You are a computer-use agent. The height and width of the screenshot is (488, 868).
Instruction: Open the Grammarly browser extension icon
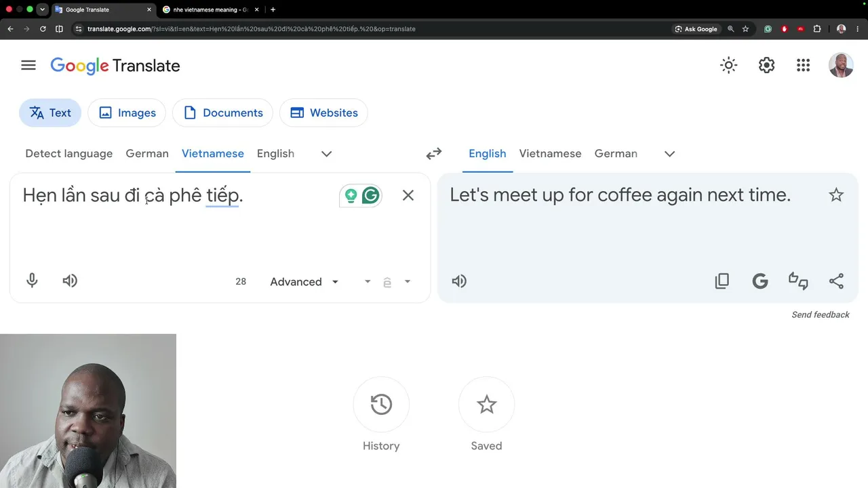tap(768, 29)
